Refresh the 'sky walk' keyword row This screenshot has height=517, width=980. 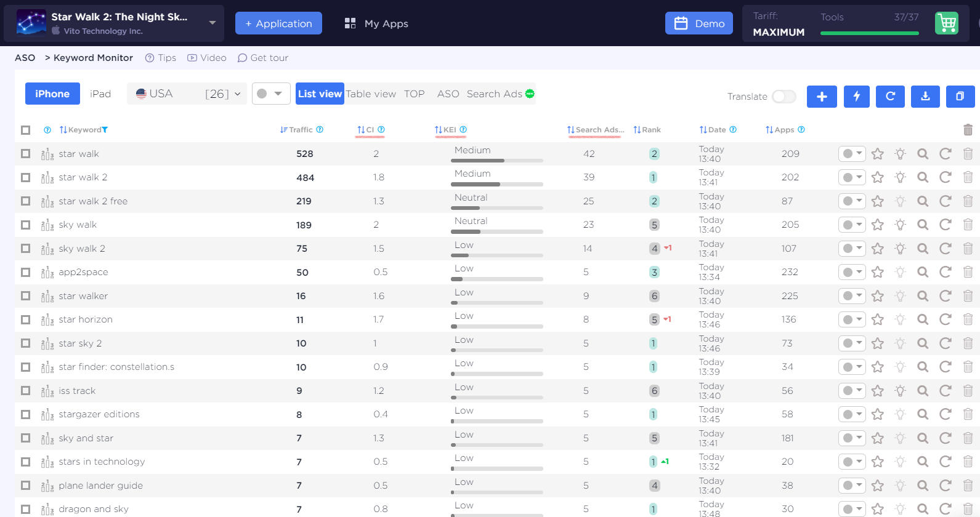(x=946, y=225)
